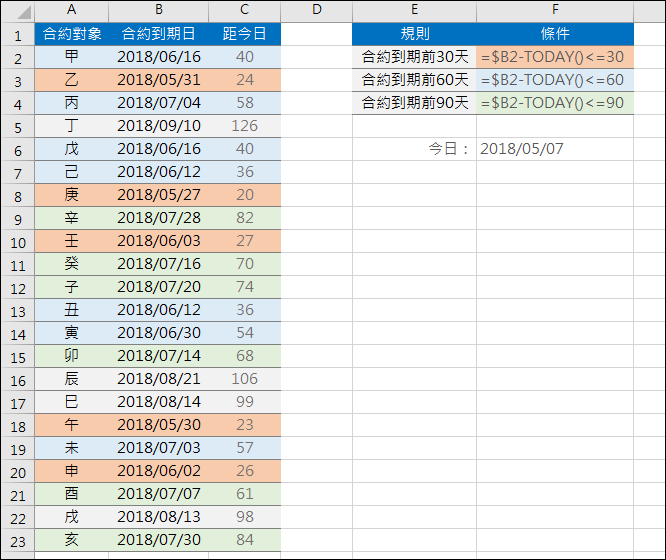Click date cell 2018/05/30
The image size is (666, 560).
[x=158, y=425]
